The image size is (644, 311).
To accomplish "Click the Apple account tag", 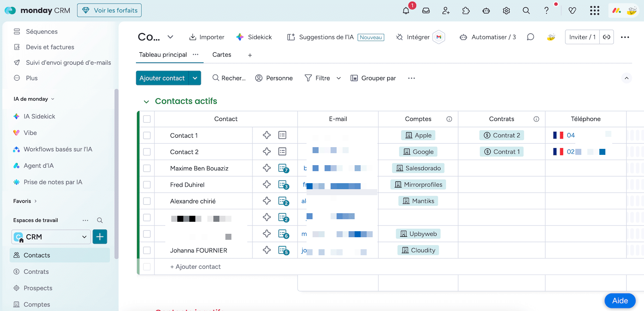I will pos(418,136).
